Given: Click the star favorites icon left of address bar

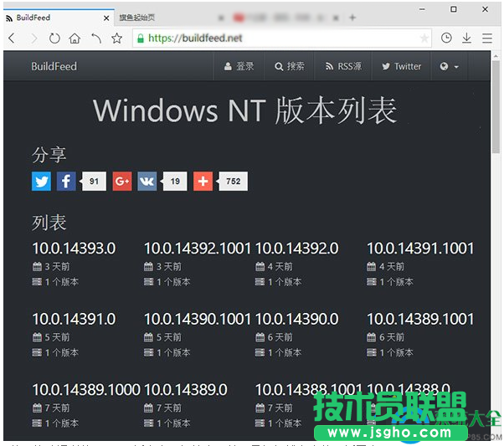Looking at the screenshot, I should pyautogui.click(x=116, y=38).
